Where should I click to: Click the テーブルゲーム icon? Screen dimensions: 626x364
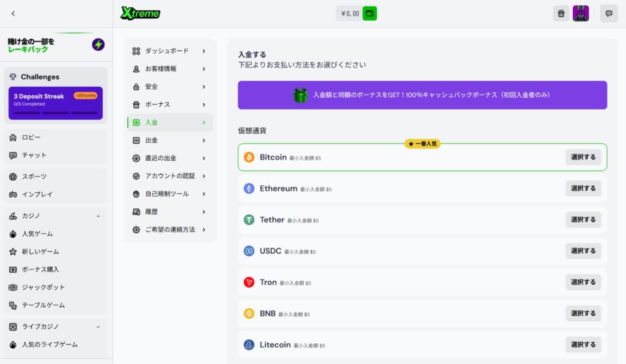pyautogui.click(x=13, y=305)
